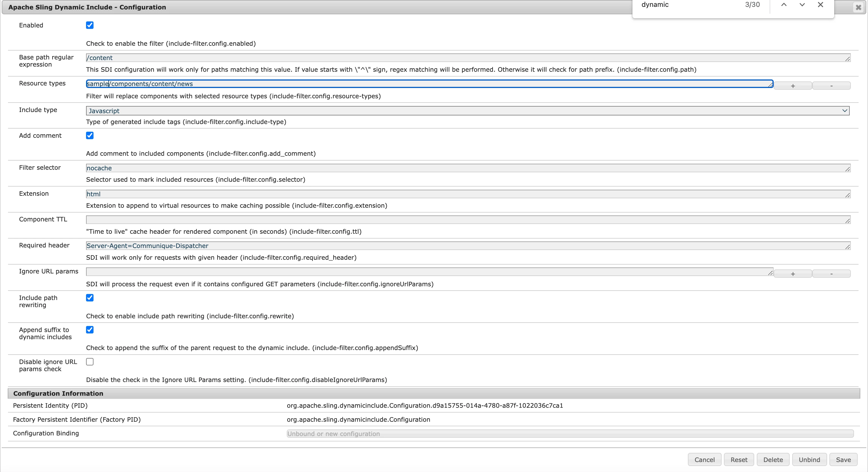Add a Resource types entry with plus
Viewport: 868px width, 472px height.
tap(793, 86)
